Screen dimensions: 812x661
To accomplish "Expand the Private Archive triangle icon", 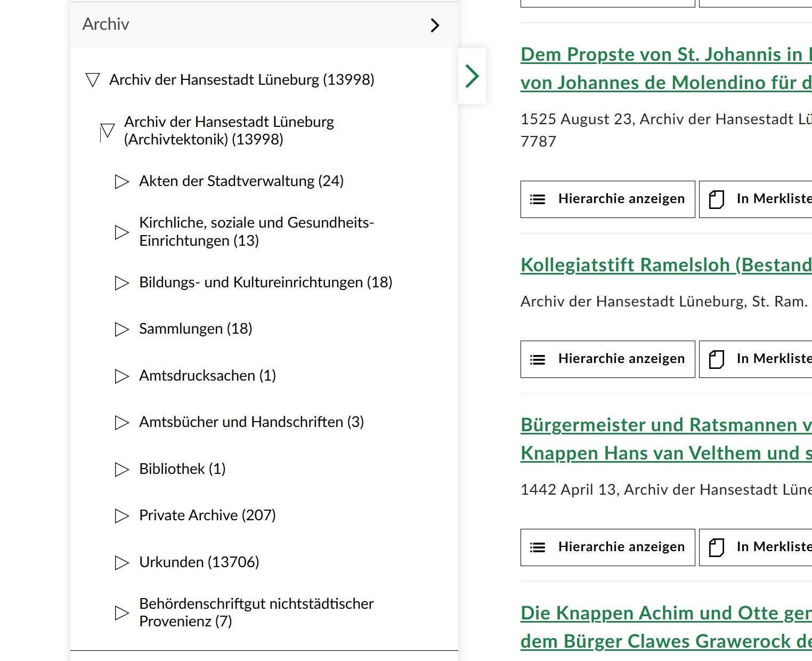I will (x=121, y=516).
